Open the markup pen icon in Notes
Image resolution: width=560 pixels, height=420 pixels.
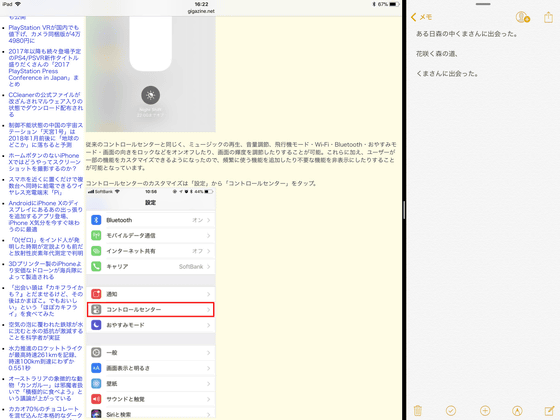coord(517,411)
